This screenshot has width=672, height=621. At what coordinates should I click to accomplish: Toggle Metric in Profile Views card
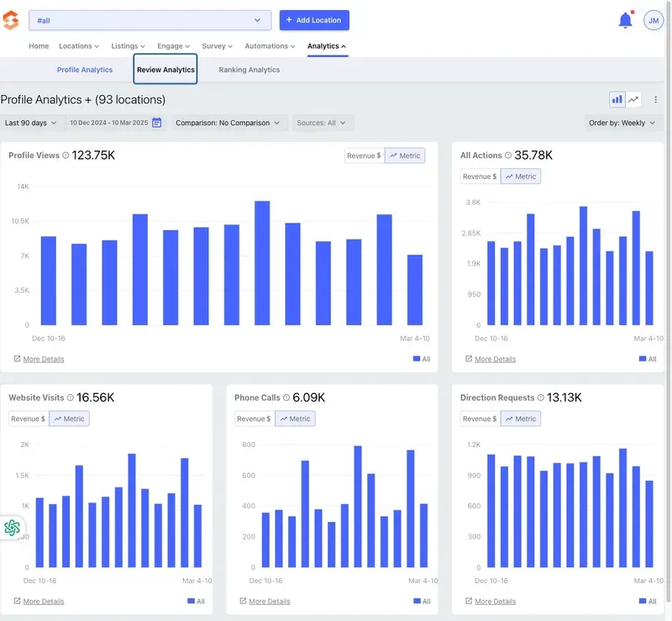(x=405, y=155)
